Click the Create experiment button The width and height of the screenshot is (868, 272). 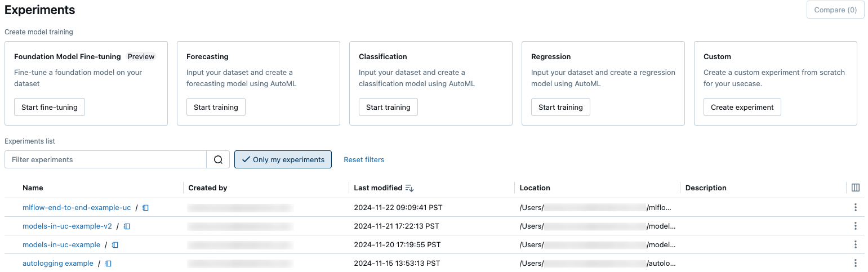[742, 107]
